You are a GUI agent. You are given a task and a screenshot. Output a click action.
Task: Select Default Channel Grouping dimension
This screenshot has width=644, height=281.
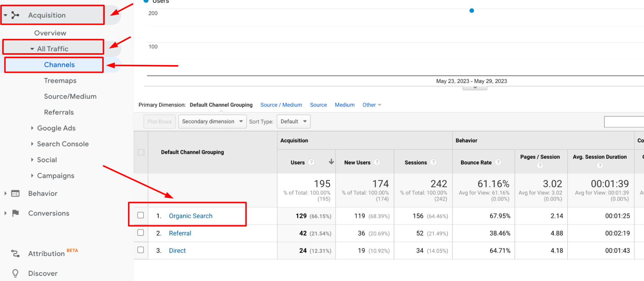pyautogui.click(x=221, y=105)
